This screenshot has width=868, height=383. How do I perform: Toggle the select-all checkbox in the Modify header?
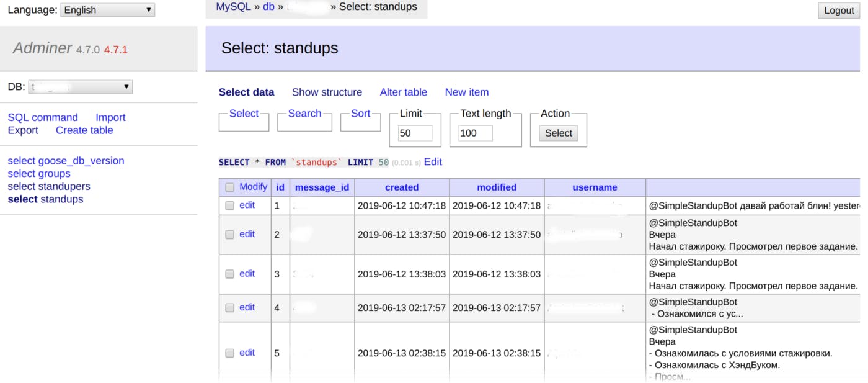coord(230,187)
